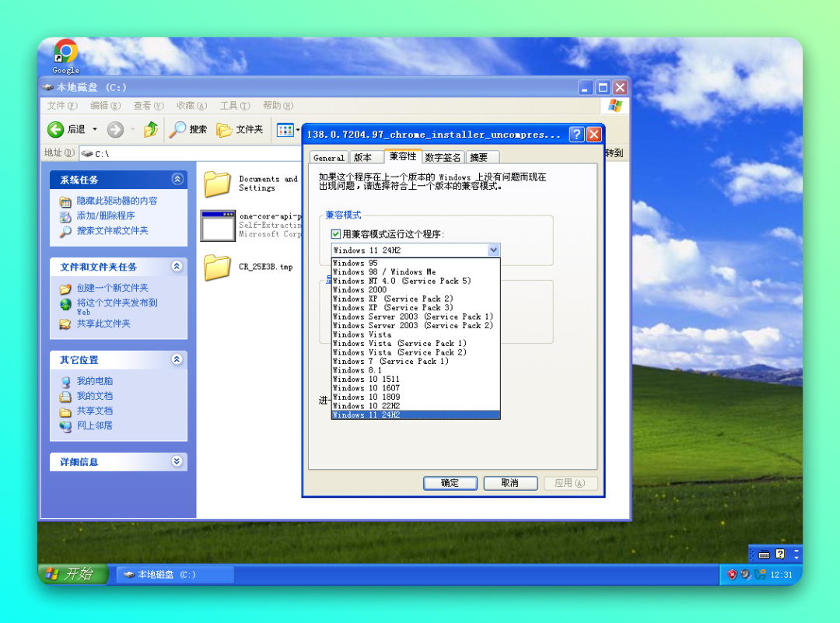The height and width of the screenshot is (623, 840).
Task: Open Back button history dropdown arrow
Action: [95, 129]
